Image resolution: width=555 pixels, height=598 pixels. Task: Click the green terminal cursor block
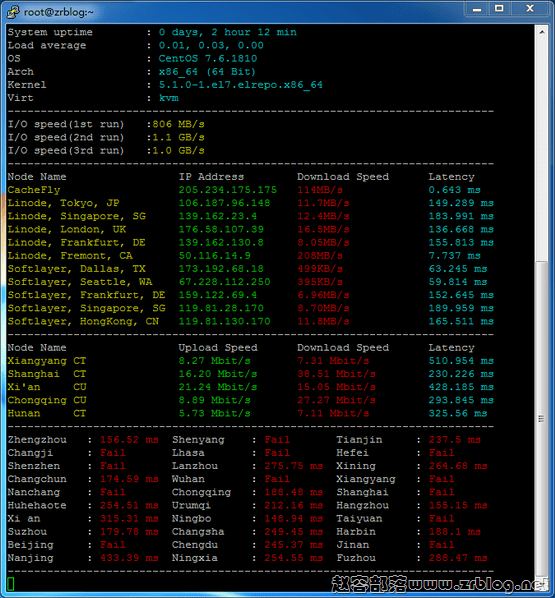point(11,584)
